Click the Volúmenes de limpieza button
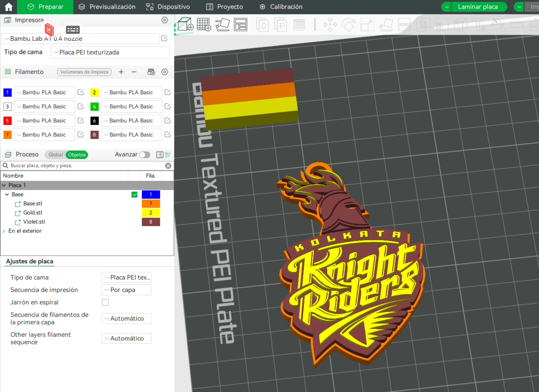Screen dimensions: 539x392 tap(84, 72)
